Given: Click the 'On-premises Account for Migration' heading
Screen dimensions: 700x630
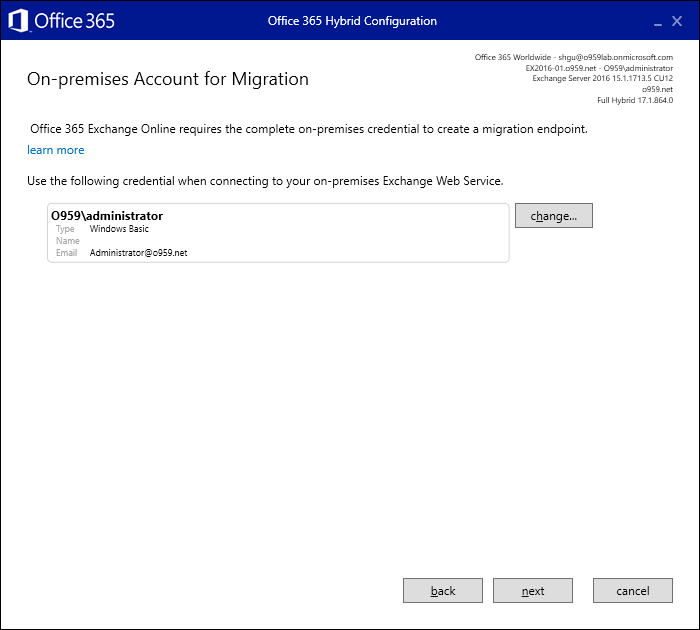Looking at the screenshot, I should click(168, 79).
